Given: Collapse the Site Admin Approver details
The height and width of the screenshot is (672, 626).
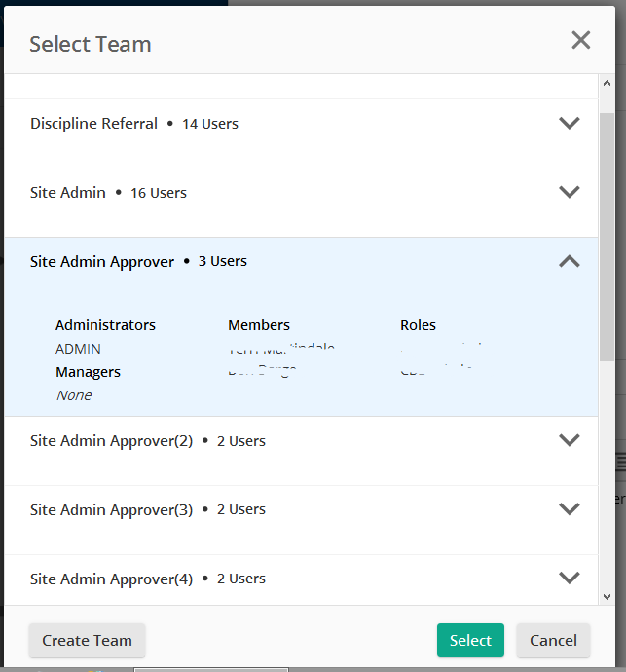Looking at the screenshot, I should [570, 261].
